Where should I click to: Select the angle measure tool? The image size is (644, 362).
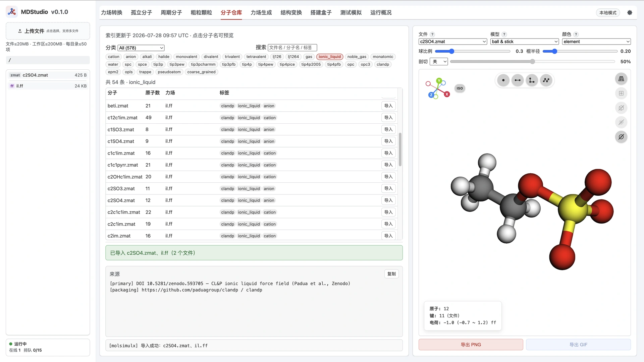(532, 80)
